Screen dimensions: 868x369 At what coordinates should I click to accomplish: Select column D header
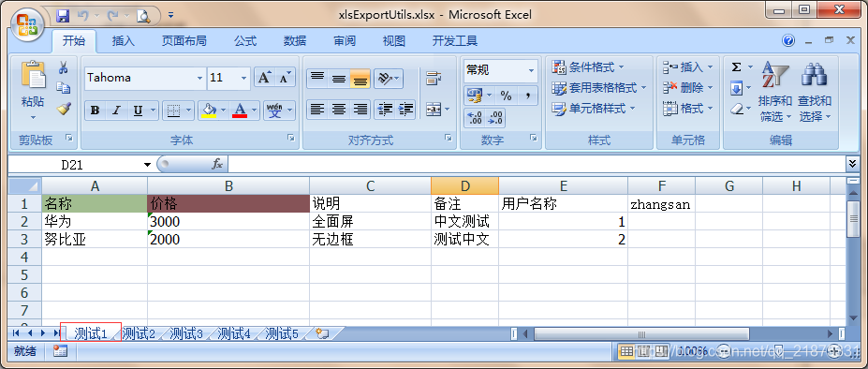pyautogui.click(x=464, y=186)
